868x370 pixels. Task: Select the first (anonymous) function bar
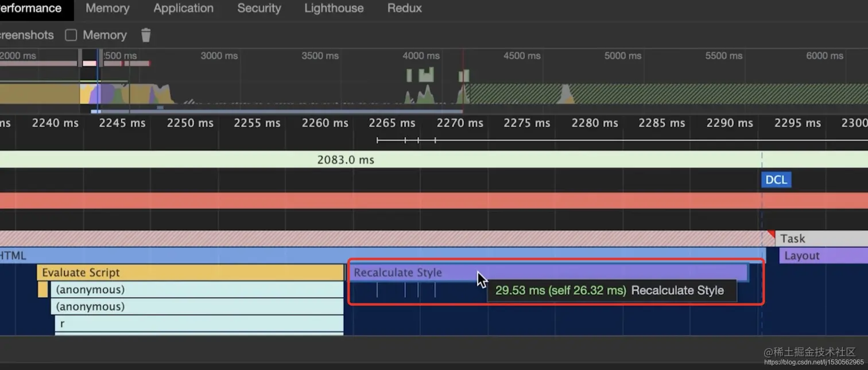[x=197, y=290]
